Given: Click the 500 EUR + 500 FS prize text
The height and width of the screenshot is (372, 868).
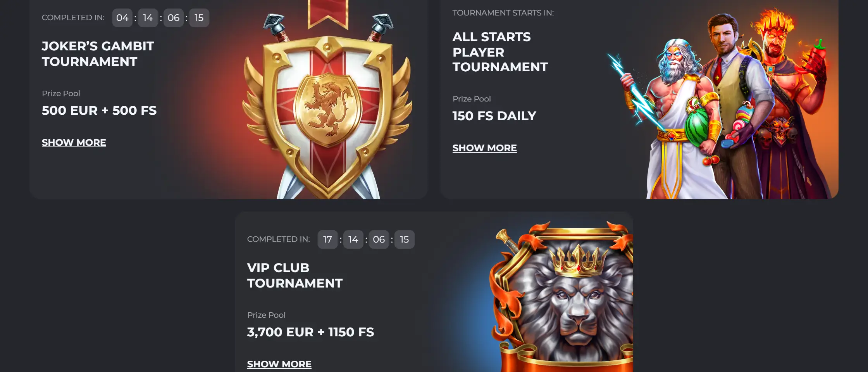Looking at the screenshot, I should coord(99,110).
